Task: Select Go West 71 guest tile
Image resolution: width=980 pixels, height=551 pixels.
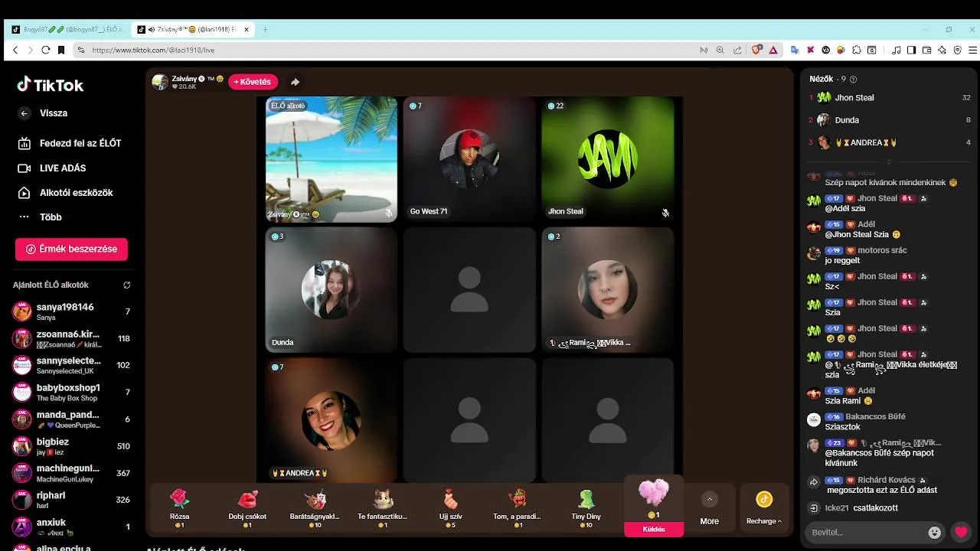Action: click(x=469, y=159)
